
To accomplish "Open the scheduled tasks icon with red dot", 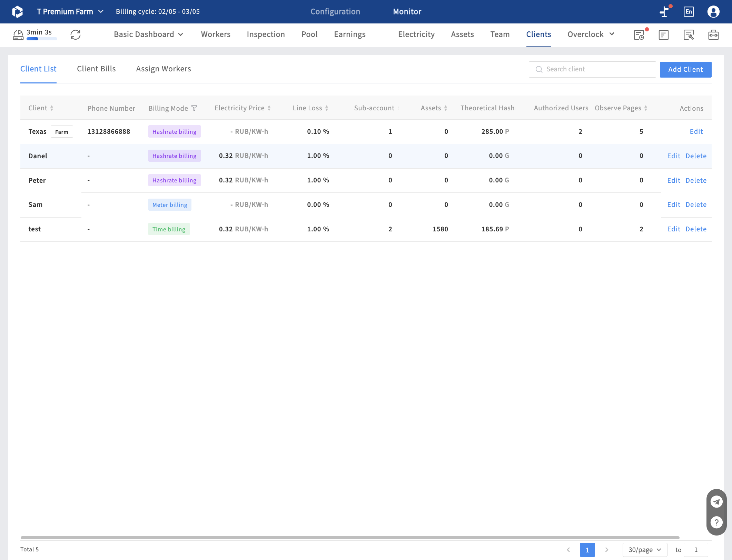I will pos(639,34).
